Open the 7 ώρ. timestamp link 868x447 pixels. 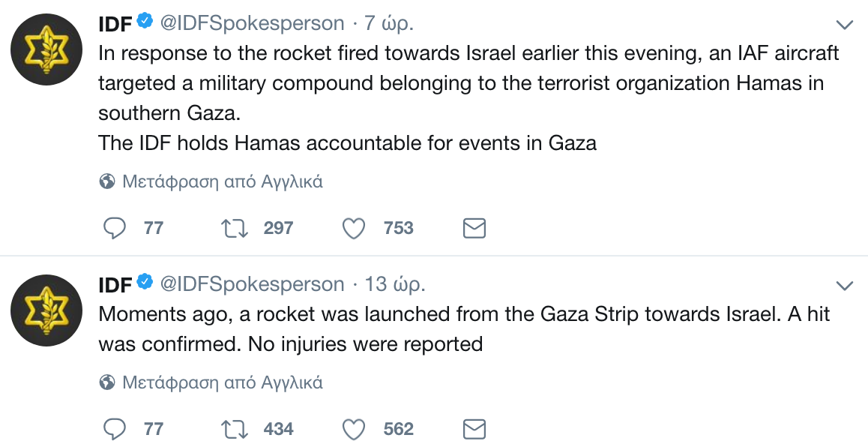pos(389,23)
